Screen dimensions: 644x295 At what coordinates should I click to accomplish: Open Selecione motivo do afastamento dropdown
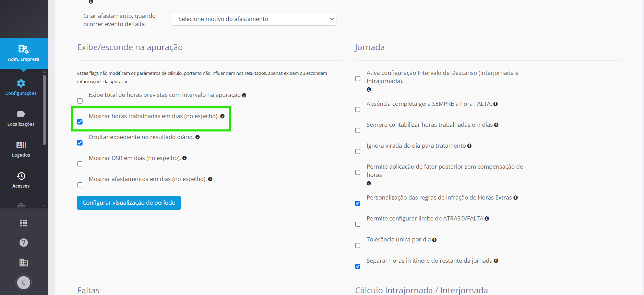point(254,19)
